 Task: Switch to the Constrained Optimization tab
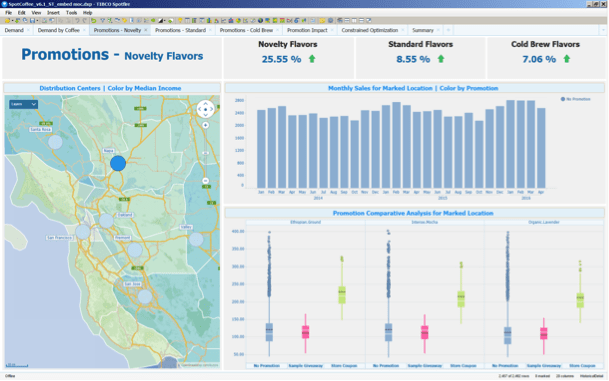pyautogui.click(x=370, y=30)
